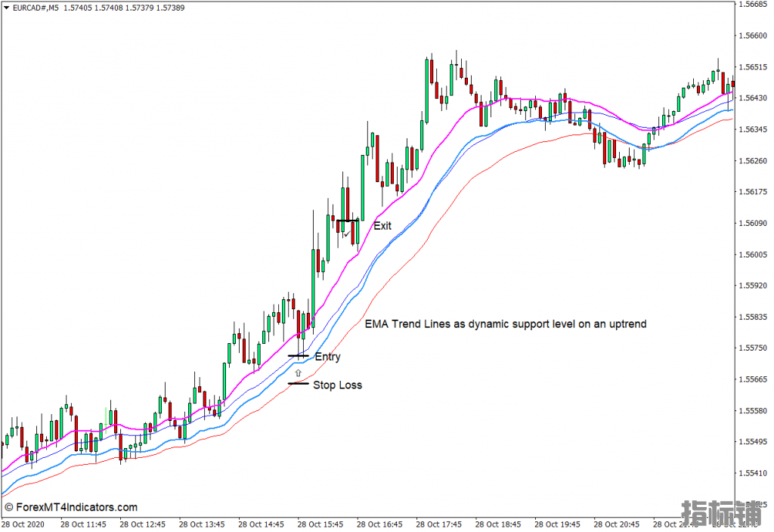Click the Entry text label
Screen dimensions: 774x532
[x=327, y=357]
